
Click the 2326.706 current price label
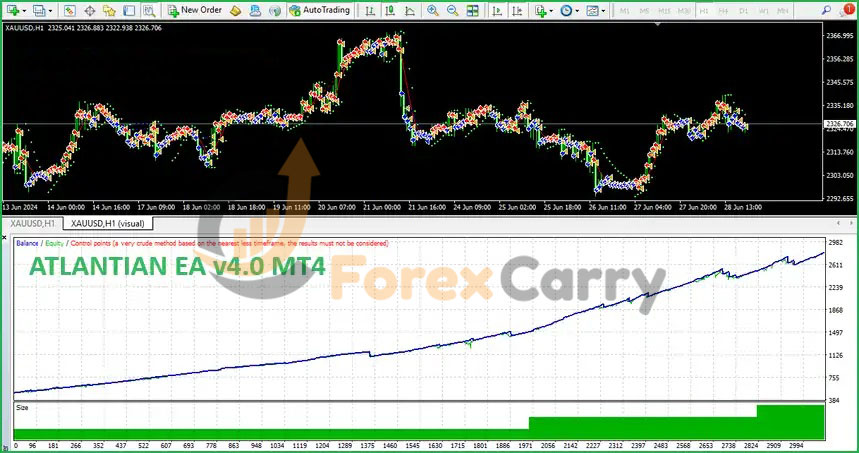[839, 124]
